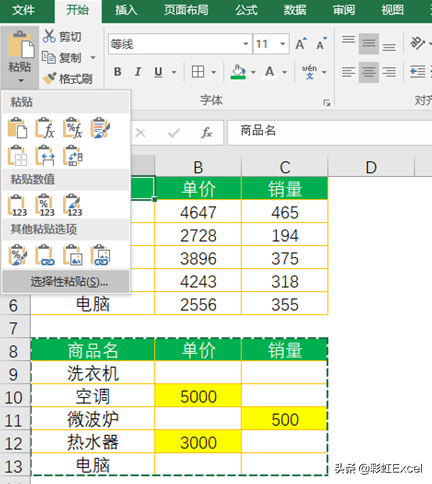This screenshot has height=484, width=432.
Task: Choose Keep Source Column Widths paste icon
Action: (x=45, y=155)
